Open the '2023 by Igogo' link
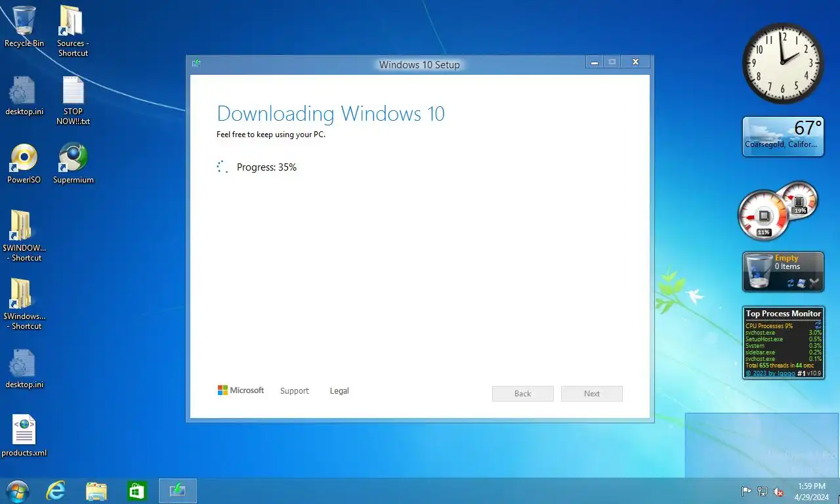The image size is (840, 504). point(770,373)
